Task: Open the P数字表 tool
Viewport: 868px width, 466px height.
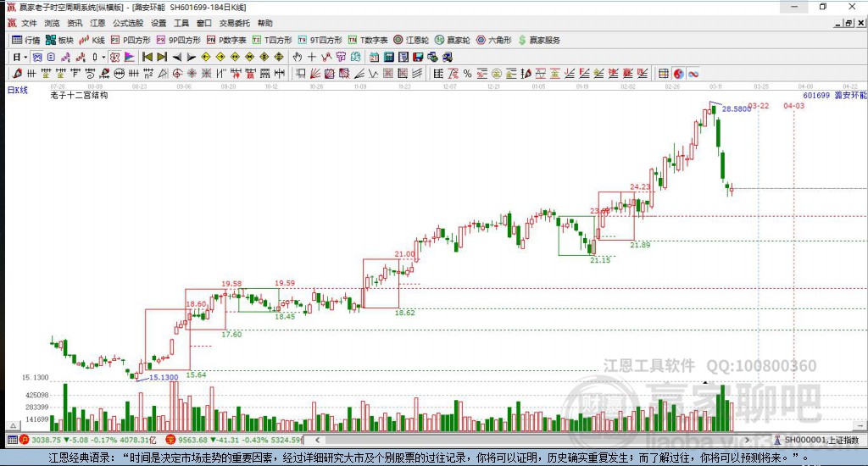Action: (226, 40)
